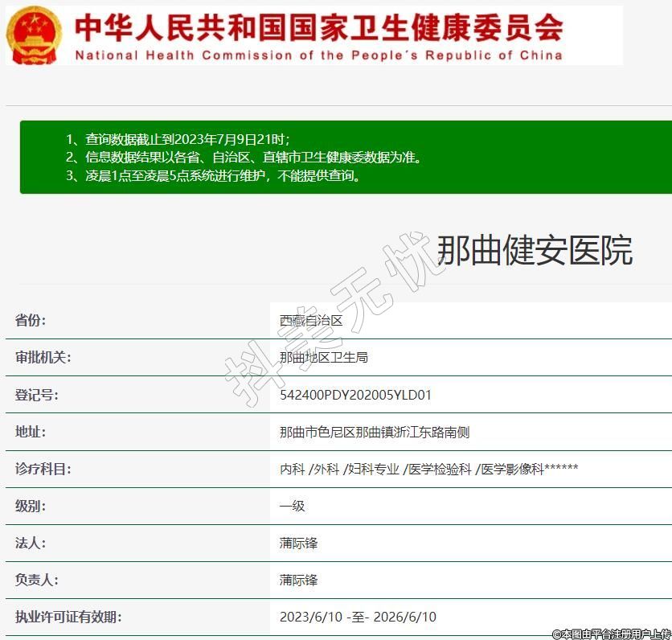Click the 审批机关 row label
The image size is (672, 640).
click(x=43, y=357)
